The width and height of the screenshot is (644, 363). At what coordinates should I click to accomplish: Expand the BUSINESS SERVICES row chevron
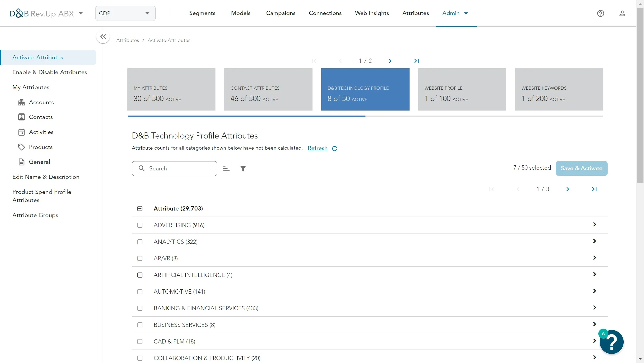pos(594,324)
